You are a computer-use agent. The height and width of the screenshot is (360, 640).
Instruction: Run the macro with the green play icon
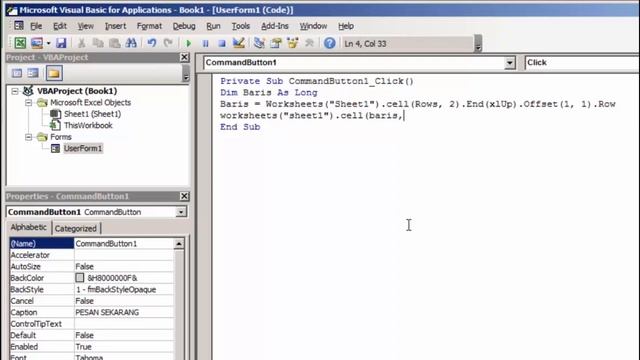pos(189,43)
